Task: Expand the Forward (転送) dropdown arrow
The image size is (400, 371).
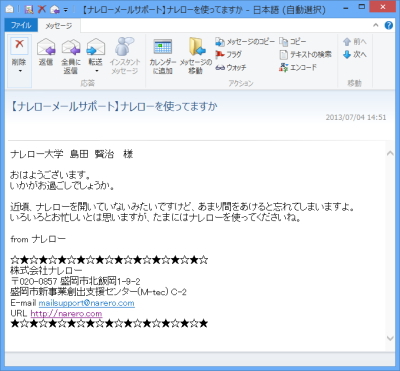Action: (97, 71)
